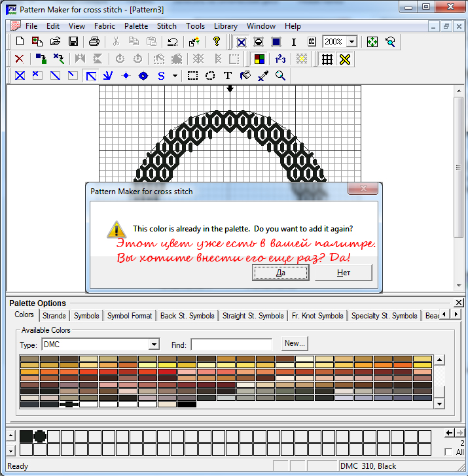
Task: Open the thread Type DMC dropdown
Action: [x=154, y=345]
